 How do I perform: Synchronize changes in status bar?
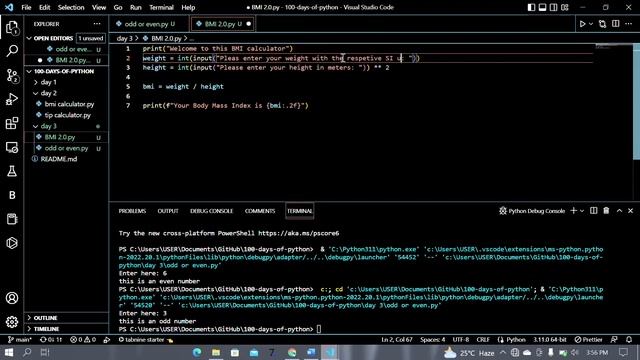(51, 340)
